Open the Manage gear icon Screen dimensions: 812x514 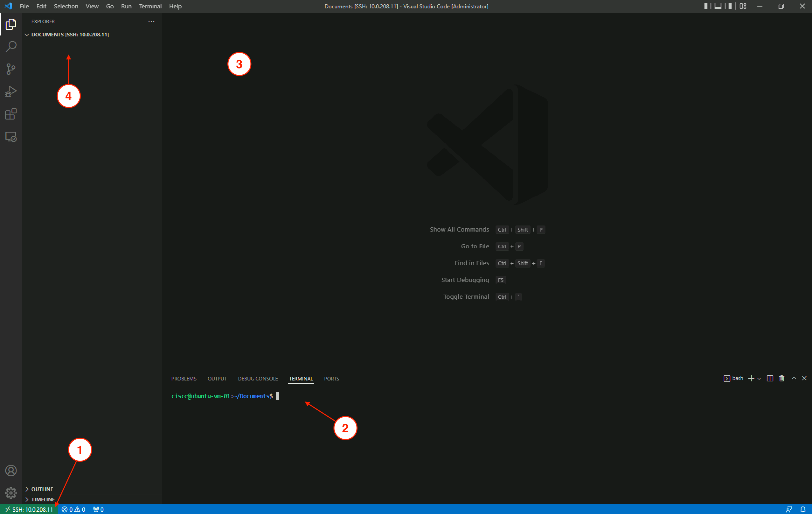[x=11, y=493]
